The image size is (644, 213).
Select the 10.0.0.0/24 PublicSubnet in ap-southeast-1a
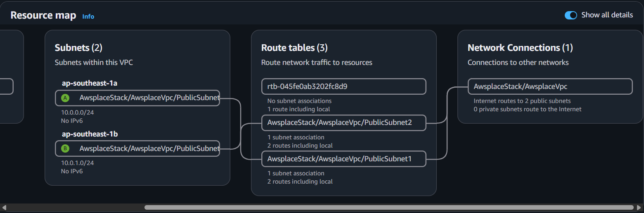pyautogui.click(x=137, y=98)
